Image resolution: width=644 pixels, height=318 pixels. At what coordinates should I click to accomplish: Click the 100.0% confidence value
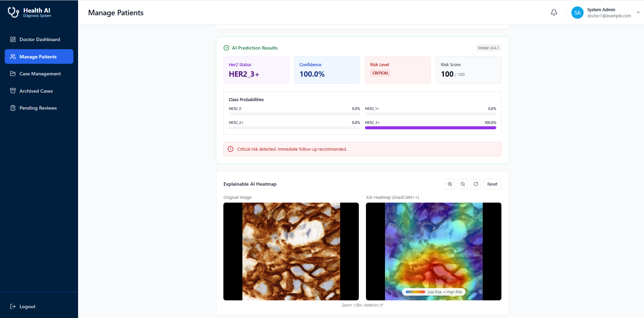click(x=312, y=74)
